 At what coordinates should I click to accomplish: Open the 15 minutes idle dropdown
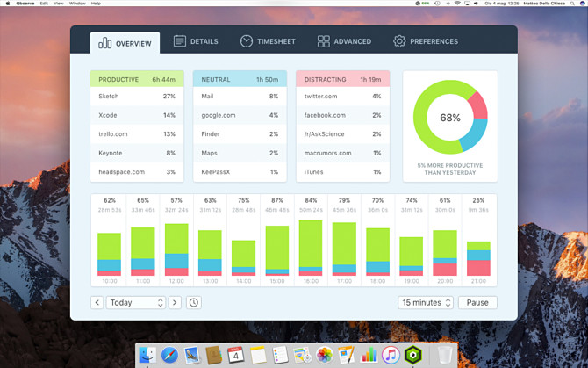click(x=426, y=303)
